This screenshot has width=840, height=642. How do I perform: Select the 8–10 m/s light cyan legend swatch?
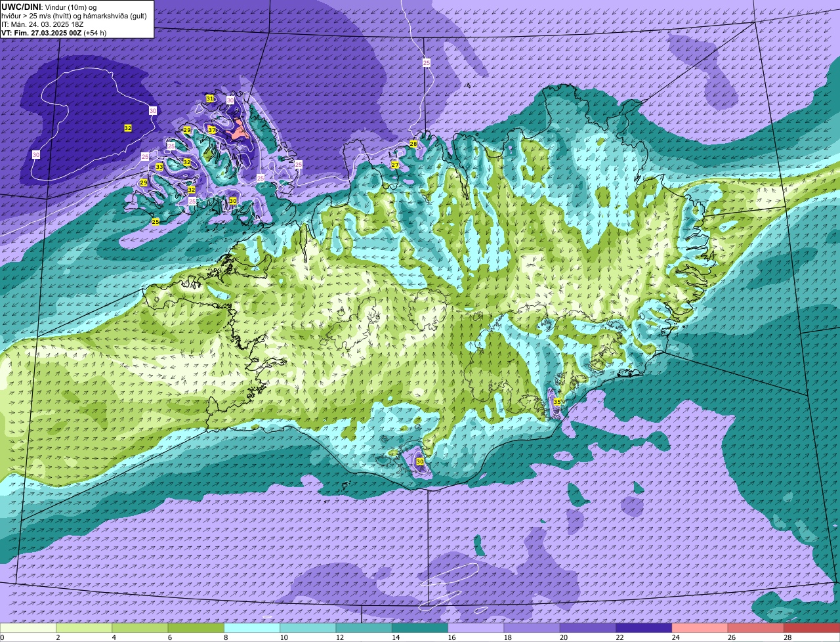(x=252, y=628)
